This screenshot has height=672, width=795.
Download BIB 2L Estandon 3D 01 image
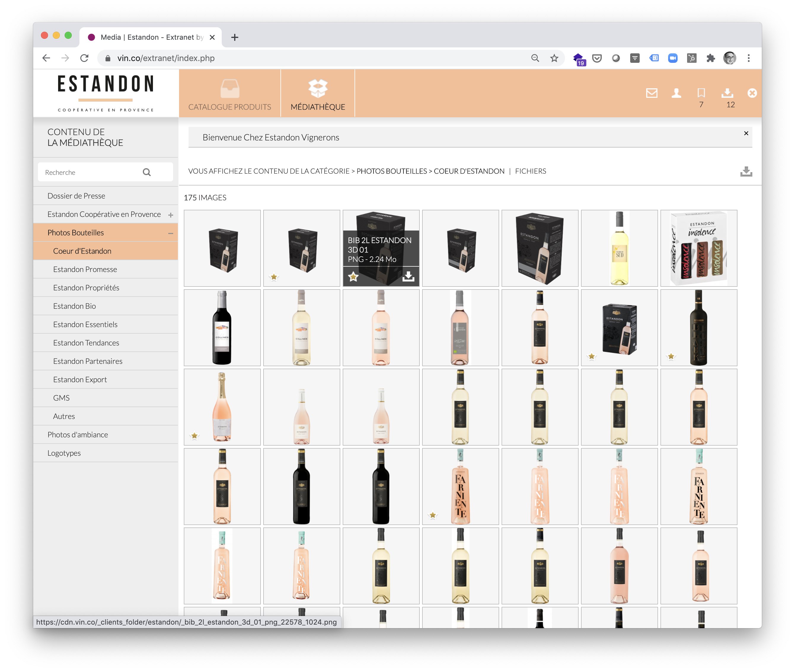[408, 276]
